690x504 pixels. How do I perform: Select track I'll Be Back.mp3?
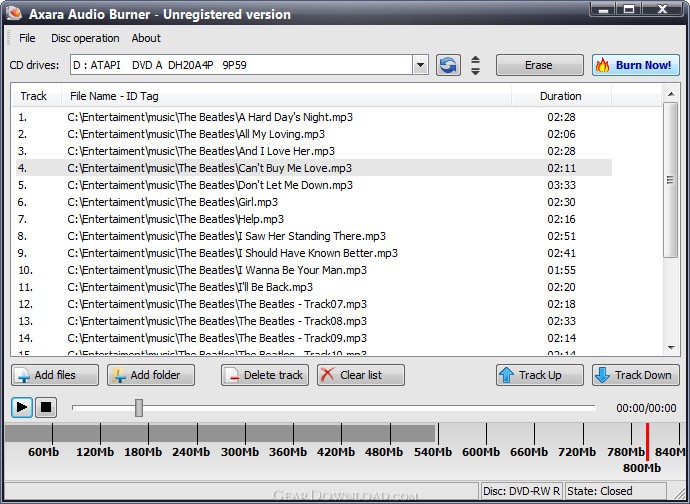click(314, 287)
